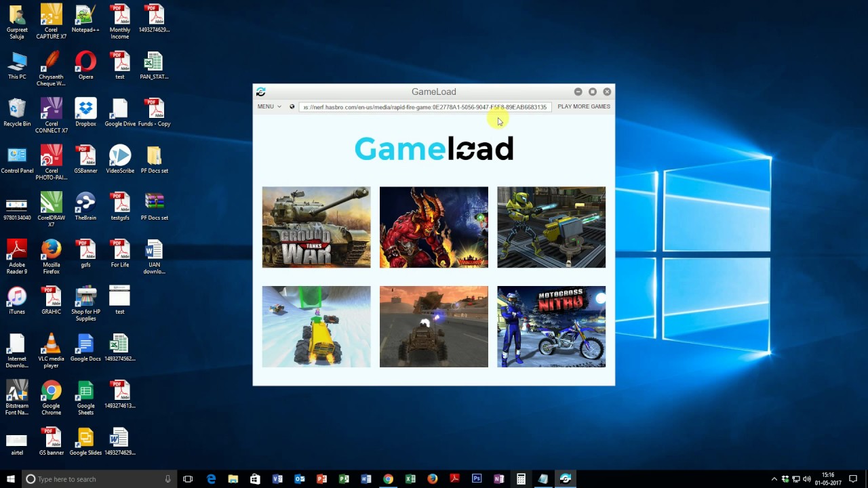
Task: Open TheBrain desktop shortcut
Action: [85, 206]
